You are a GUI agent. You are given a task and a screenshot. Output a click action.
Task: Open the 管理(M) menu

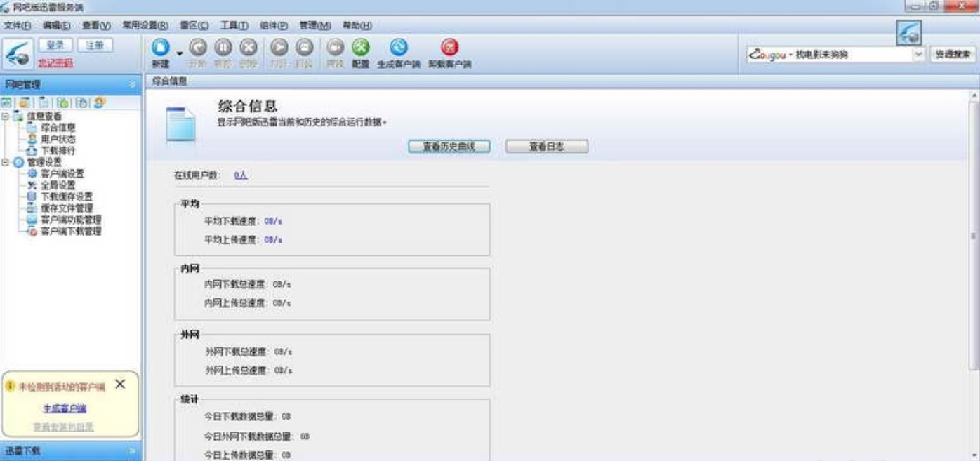(315, 25)
